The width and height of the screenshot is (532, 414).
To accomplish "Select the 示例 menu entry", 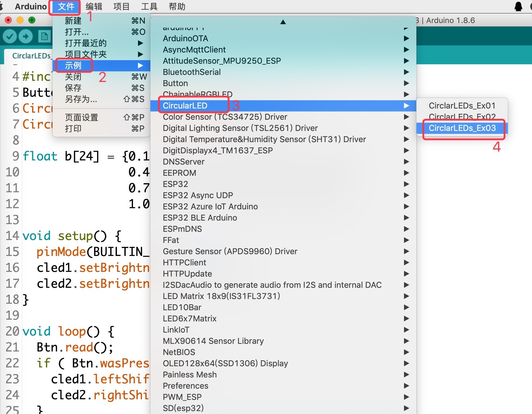I will (101, 65).
